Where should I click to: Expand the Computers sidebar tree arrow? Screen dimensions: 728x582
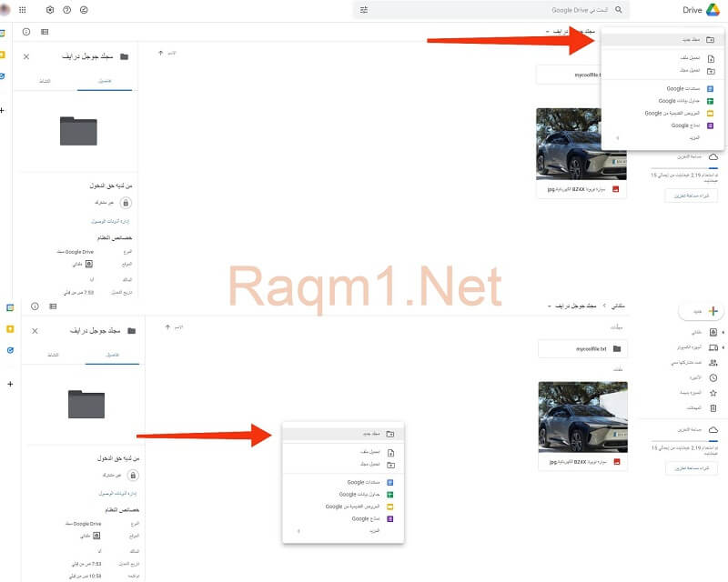(x=723, y=347)
